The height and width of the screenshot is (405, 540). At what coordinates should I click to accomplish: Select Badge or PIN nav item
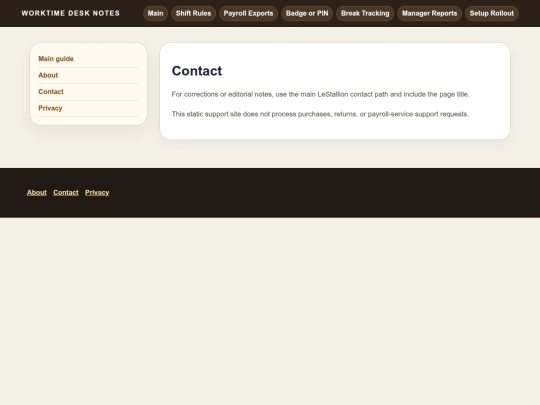click(307, 13)
